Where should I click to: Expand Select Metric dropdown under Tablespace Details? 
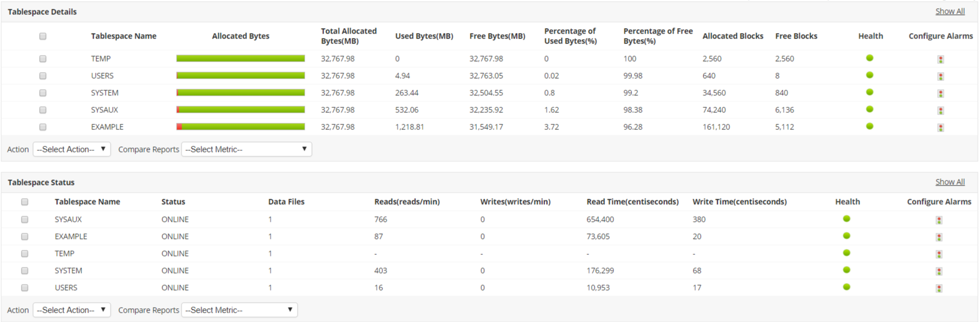(246, 149)
